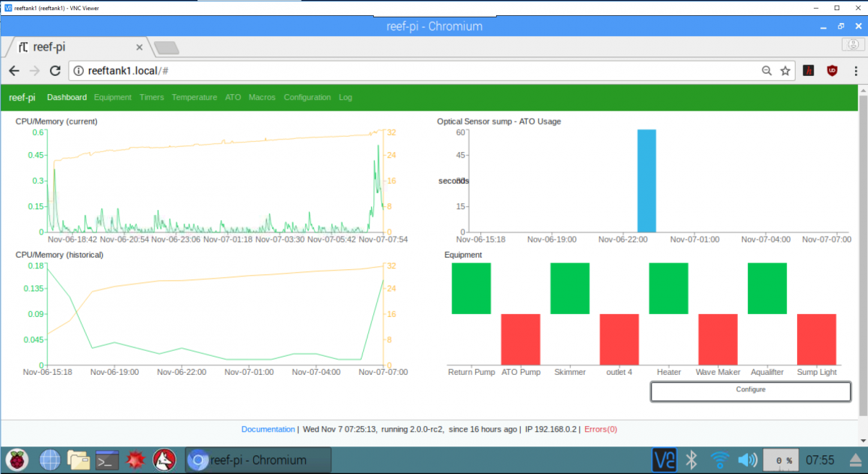Go to the ATO tab
The width and height of the screenshot is (868, 474).
[x=233, y=97]
